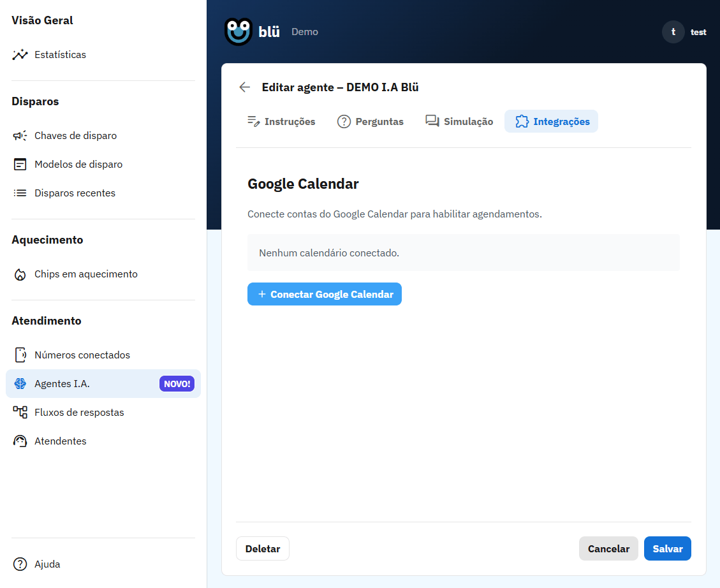Click the NOVO! badge
The image size is (720, 588).
click(x=177, y=384)
